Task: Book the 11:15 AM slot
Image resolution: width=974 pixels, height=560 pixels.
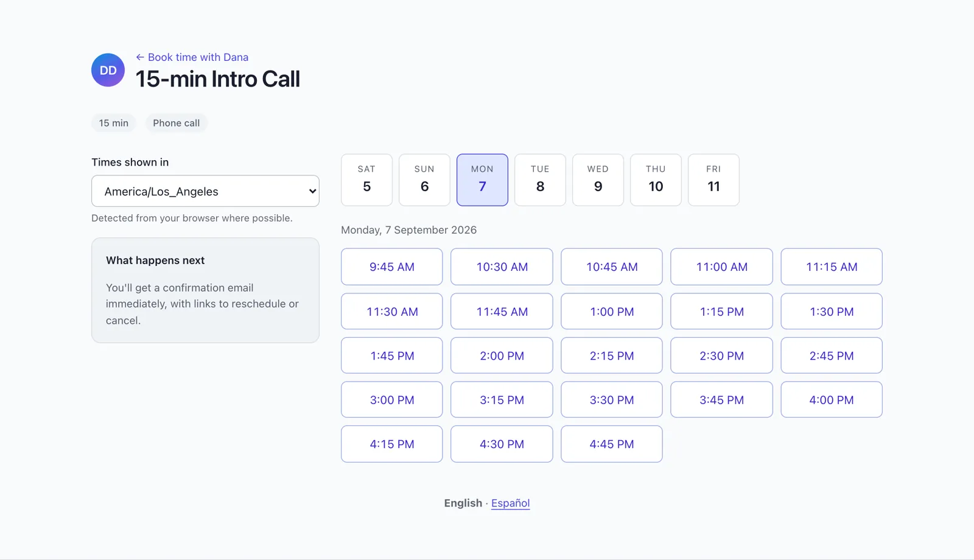Action: click(832, 267)
